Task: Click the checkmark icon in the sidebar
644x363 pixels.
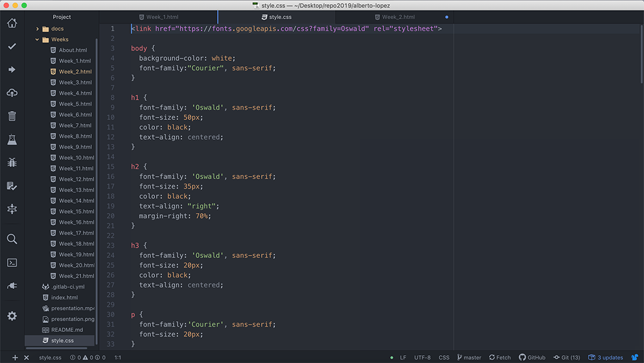Action: (x=12, y=46)
